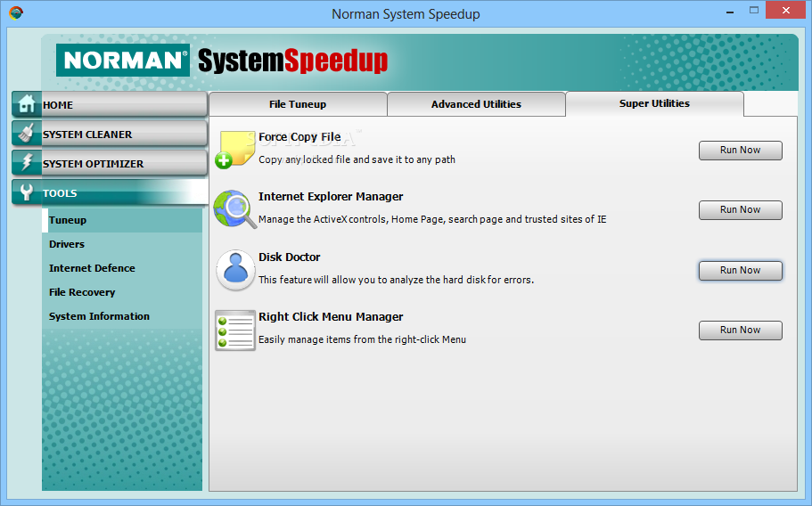Viewport: 812px width, 506px height.
Task: Open System Information in the sidebar
Action: click(122, 316)
